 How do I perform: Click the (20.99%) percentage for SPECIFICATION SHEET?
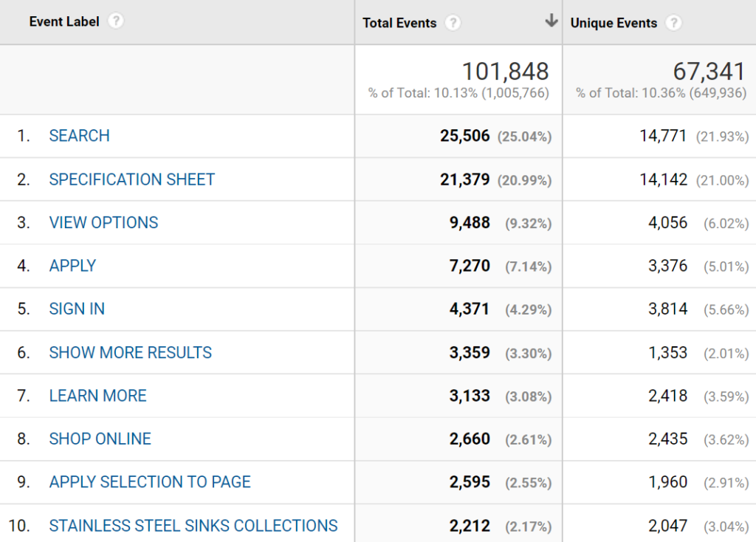point(525,180)
